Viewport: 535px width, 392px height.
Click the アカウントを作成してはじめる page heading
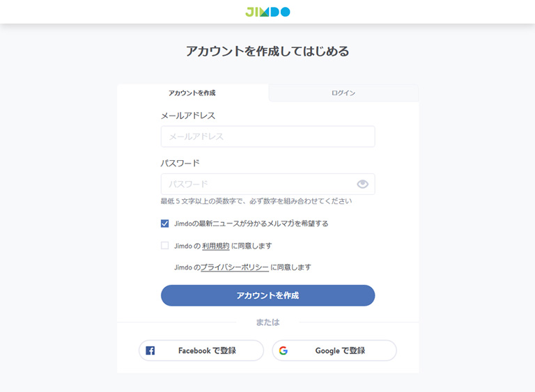(267, 51)
